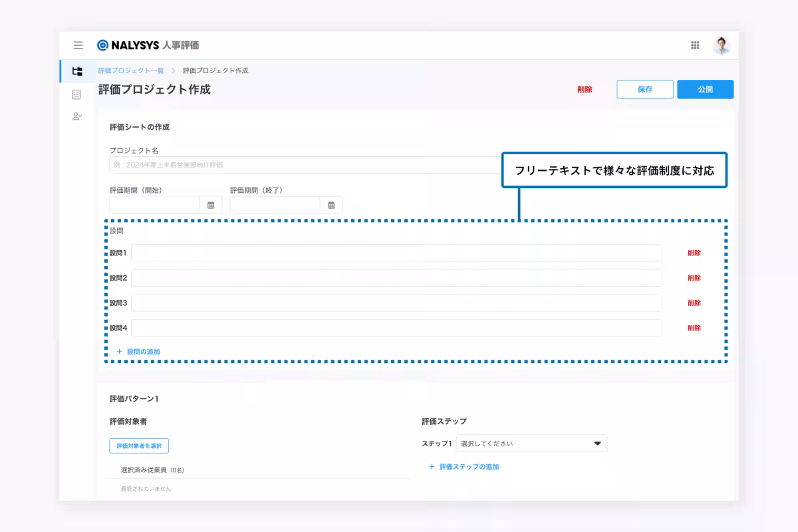Click the 保存 button
798x532 pixels.
pos(644,89)
